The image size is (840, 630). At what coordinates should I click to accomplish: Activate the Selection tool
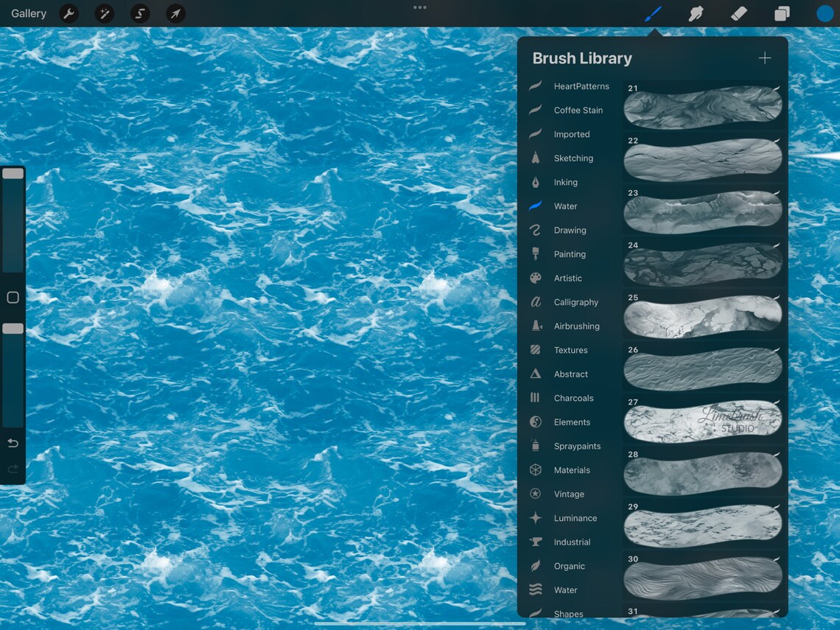point(139,13)
